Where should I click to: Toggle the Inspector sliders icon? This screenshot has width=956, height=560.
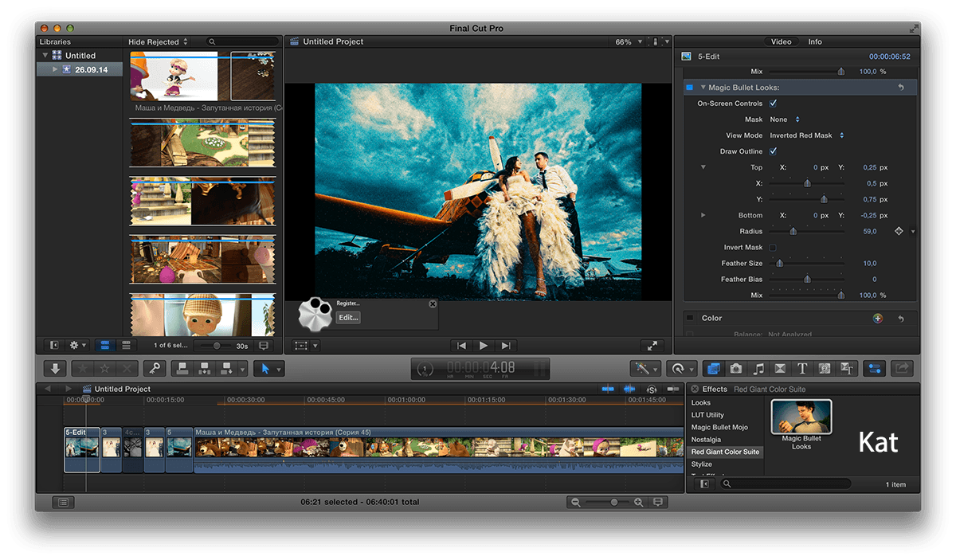[875, 369]
